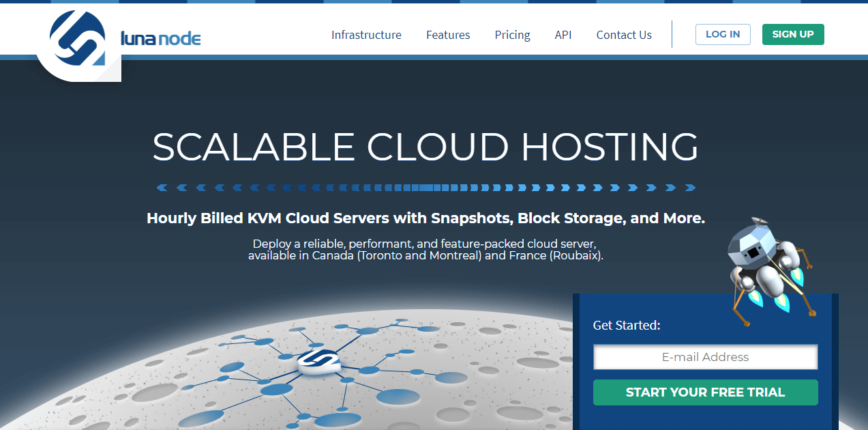Image resolution: width=868 pixels, height=430 pixels.
Task: Click the Get Started label
Action: coord(627,326)
